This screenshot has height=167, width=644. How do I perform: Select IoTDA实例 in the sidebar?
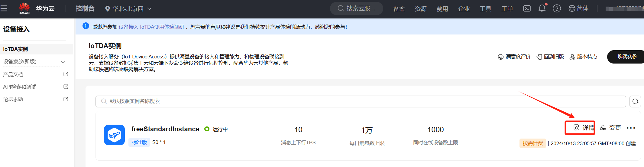[36, 49]
